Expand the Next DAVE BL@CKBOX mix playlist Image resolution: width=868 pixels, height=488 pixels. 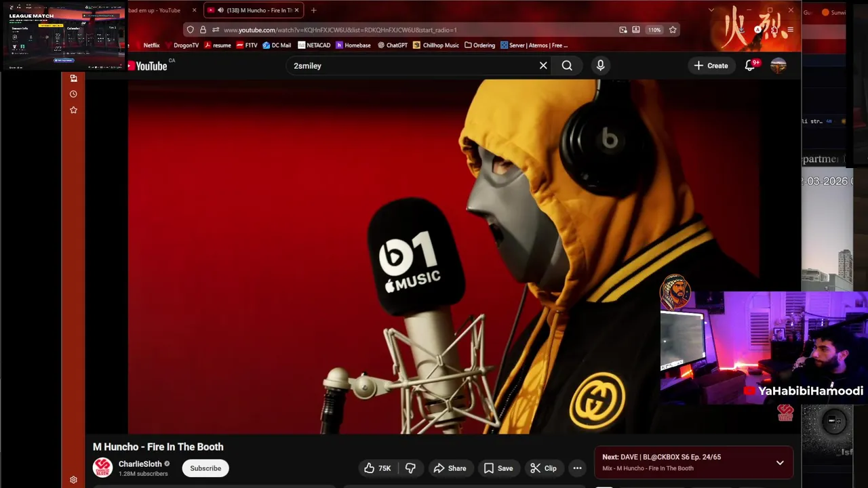[x=780, y=463]
